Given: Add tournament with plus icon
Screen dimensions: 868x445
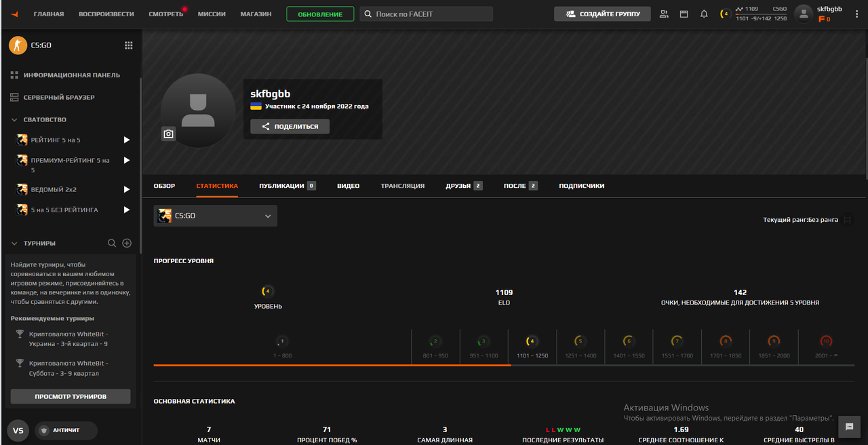Looking at the screenshot, I should click(127, 243).
